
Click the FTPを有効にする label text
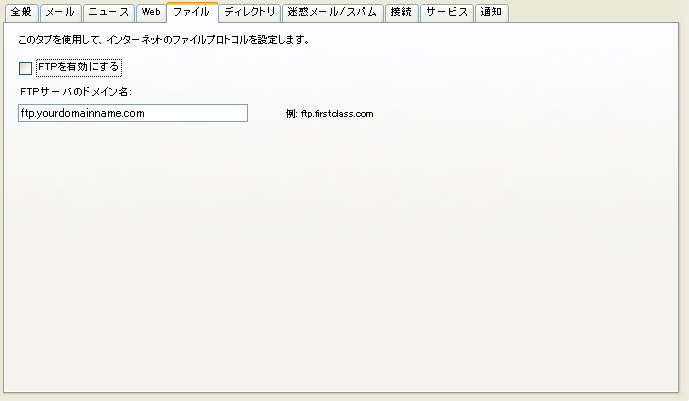coord(78,68)
